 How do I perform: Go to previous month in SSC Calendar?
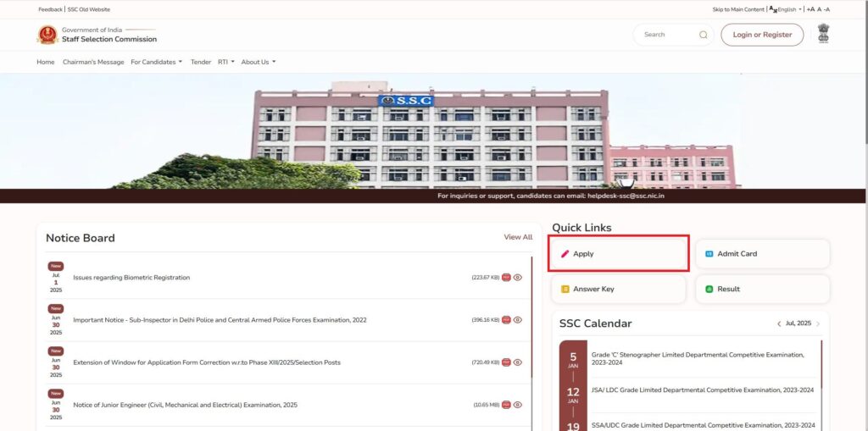pos(779,323)
